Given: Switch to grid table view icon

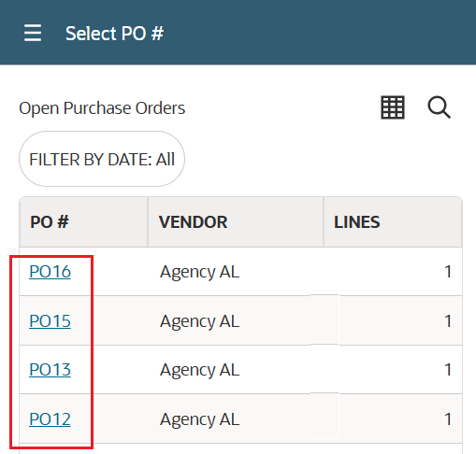Looking at the screenshot, I should 393,107.
